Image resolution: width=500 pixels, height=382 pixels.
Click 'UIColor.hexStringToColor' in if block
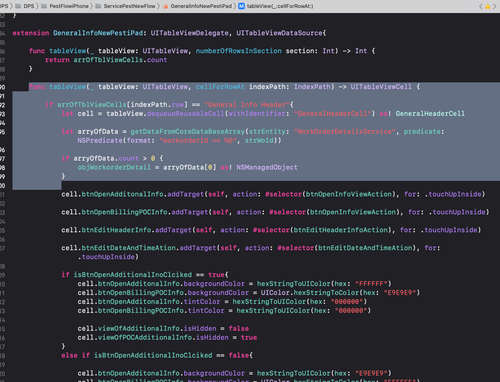click(x=310, y=293)
